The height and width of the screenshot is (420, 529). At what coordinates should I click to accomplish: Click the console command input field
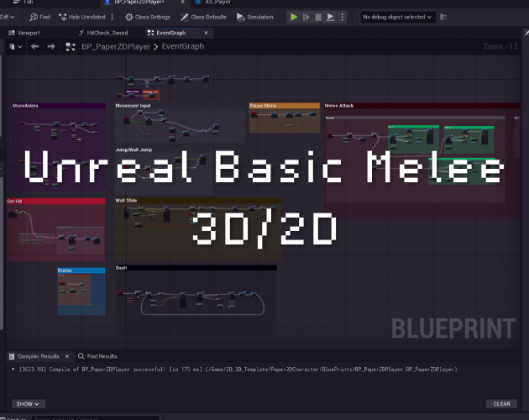click(x=96, y=418)
